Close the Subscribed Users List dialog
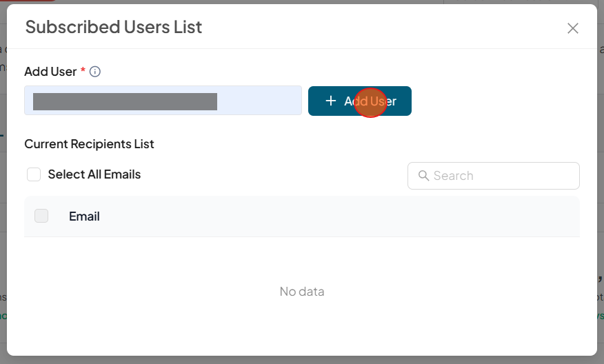The image size is (604, 364). (572, 28)
